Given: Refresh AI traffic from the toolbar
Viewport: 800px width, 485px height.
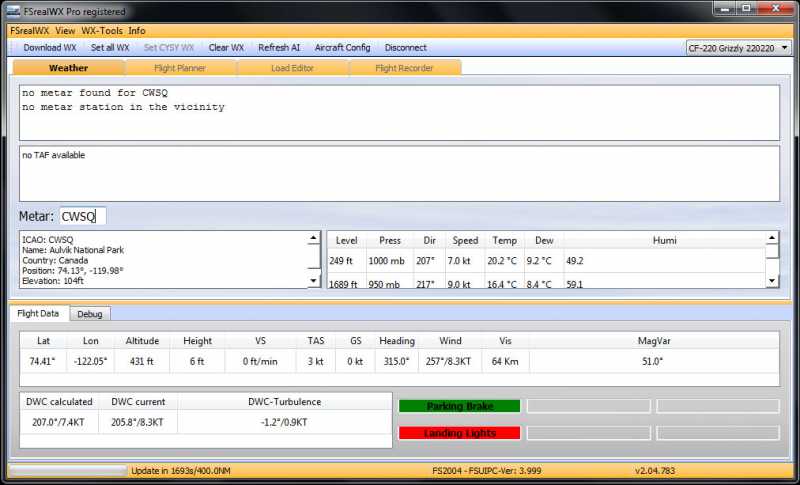Looking at the screenshot, I should pyautogui.click(x=280, y=47).
